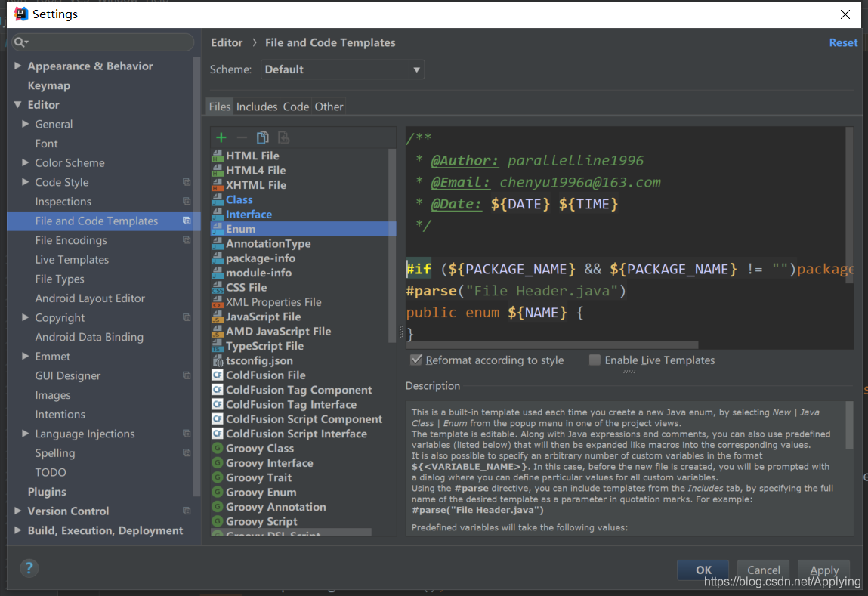Click the HTML File template icon

(x=218, y=156)
